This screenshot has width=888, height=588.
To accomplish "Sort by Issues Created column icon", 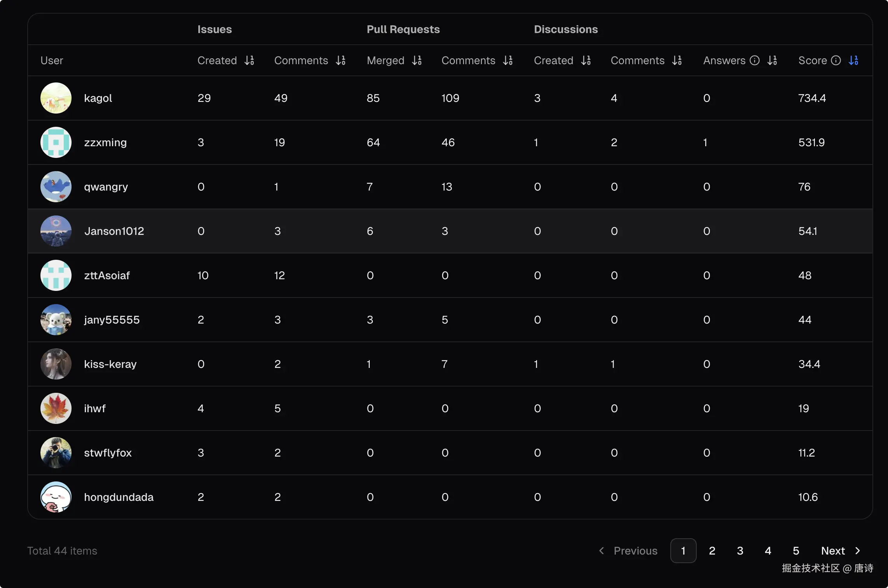I will [249, 60].
